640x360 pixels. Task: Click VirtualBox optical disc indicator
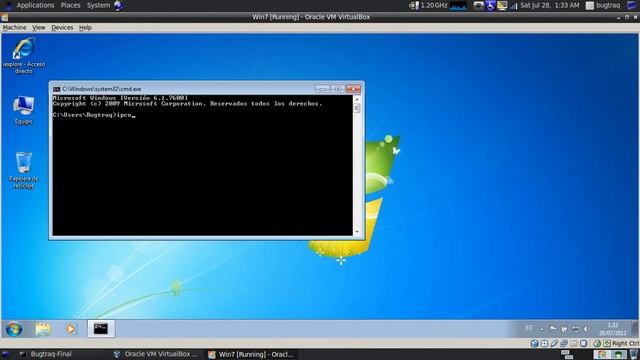pos(544,343)
